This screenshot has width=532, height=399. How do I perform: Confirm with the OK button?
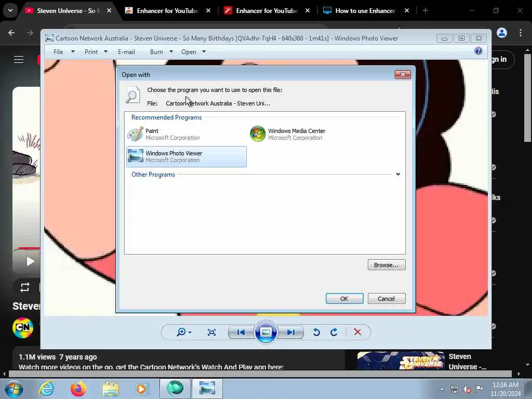[x=344, y=299]
